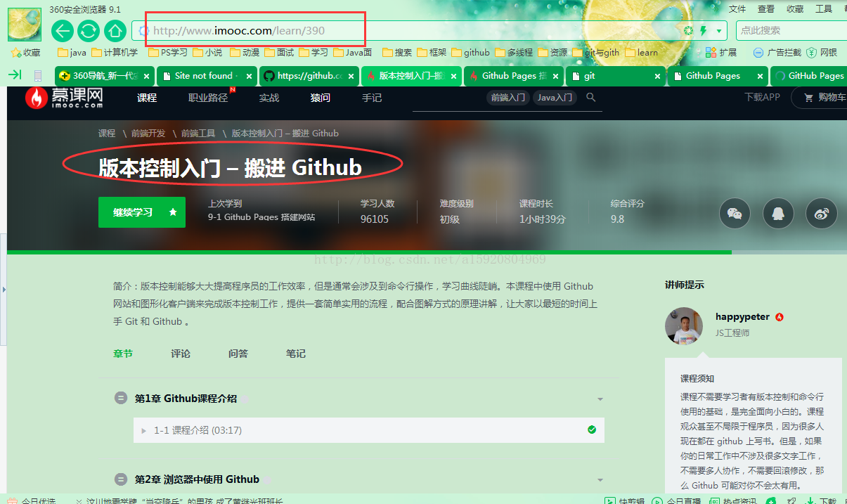Switch to the 评论 course tab
847x504 pixels.
click(181, 354)
